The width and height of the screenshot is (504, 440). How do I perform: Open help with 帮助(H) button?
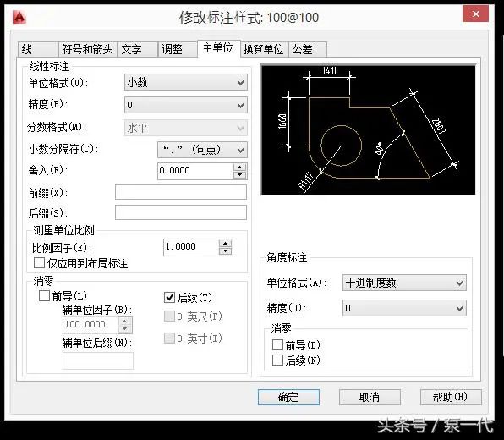451,397
